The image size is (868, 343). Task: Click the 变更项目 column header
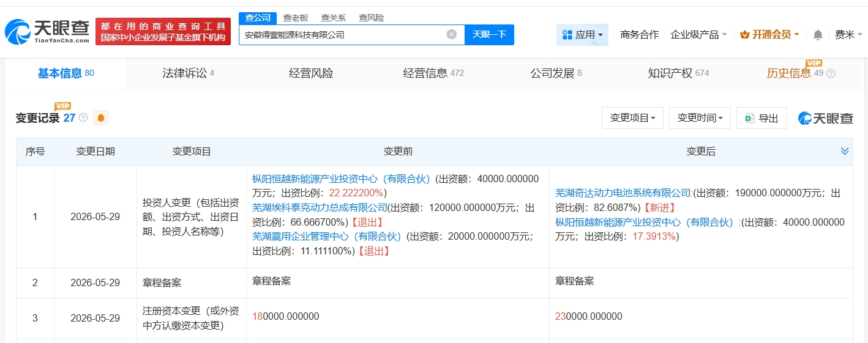[x=192, y=152]
